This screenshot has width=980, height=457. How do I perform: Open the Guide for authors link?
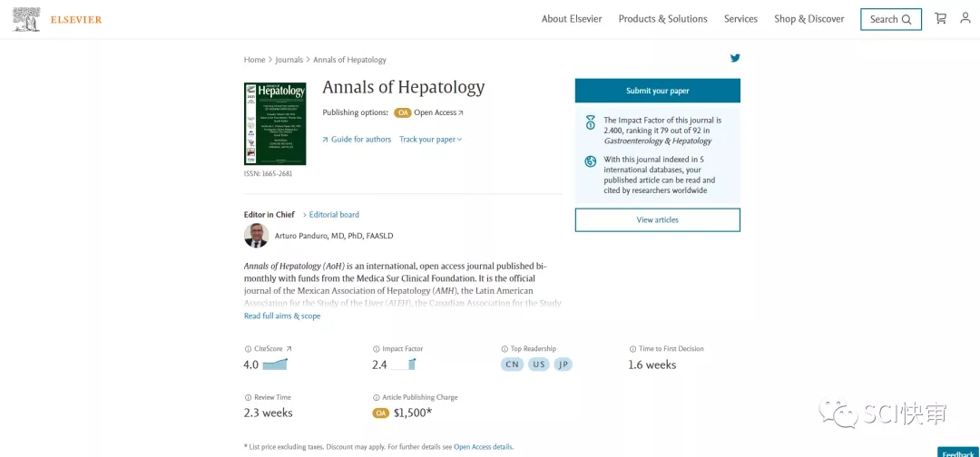pyautogui.click(x=357, y=140)
